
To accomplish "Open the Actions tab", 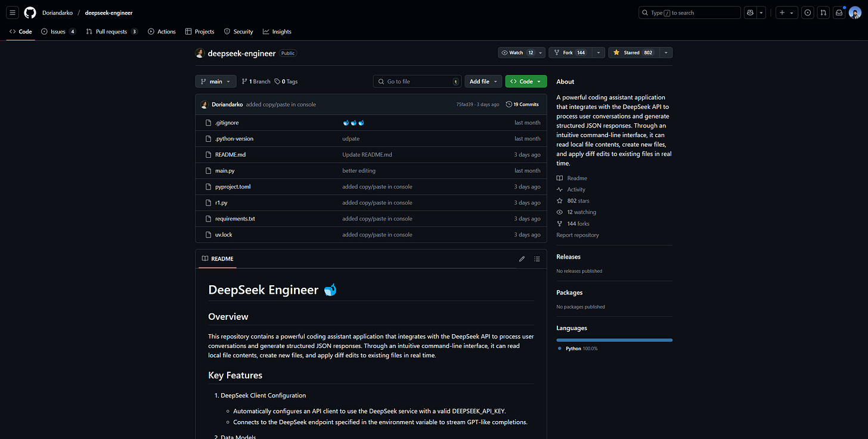I will (x=162, y=32).
